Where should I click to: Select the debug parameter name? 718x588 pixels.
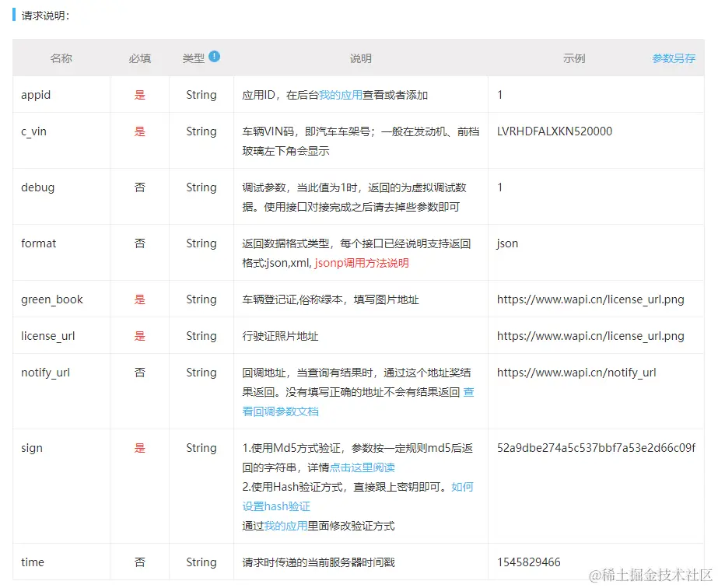click(37, 187)
